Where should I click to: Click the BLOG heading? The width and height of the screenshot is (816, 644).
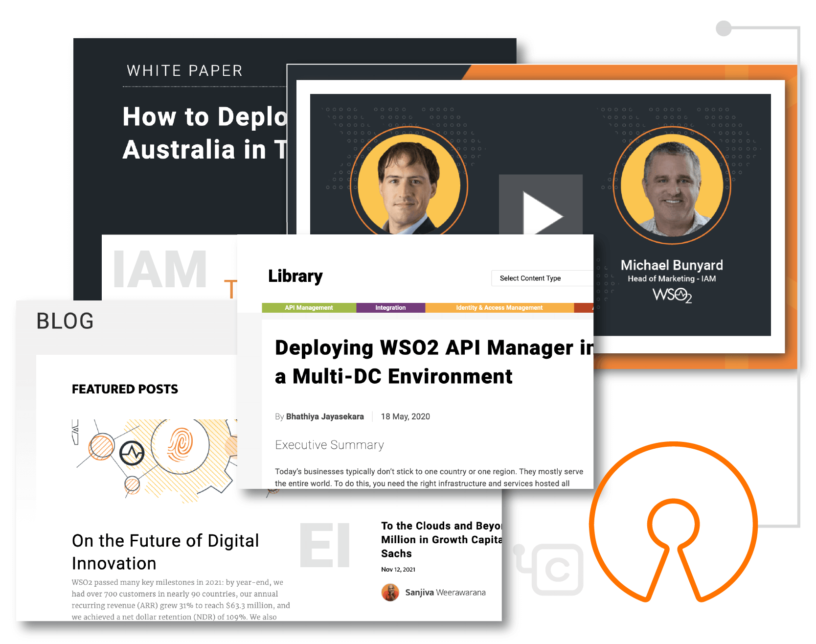click(x=65, y=321)
